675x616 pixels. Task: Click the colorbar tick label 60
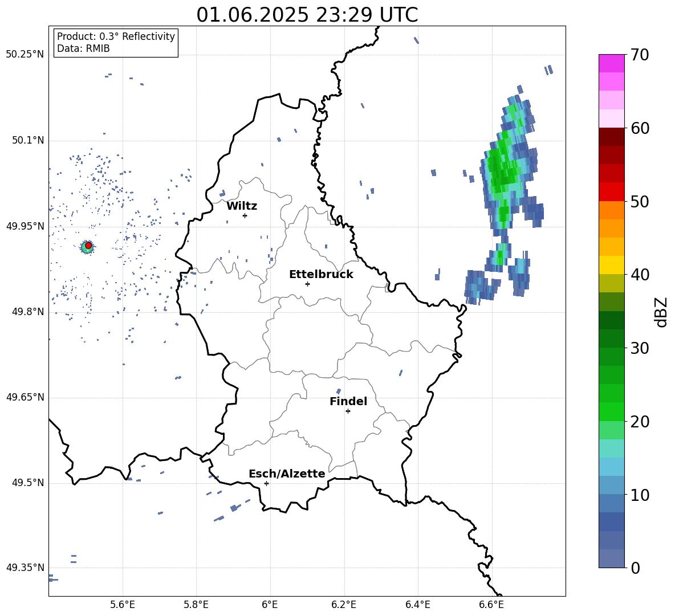tap(640, 128)
